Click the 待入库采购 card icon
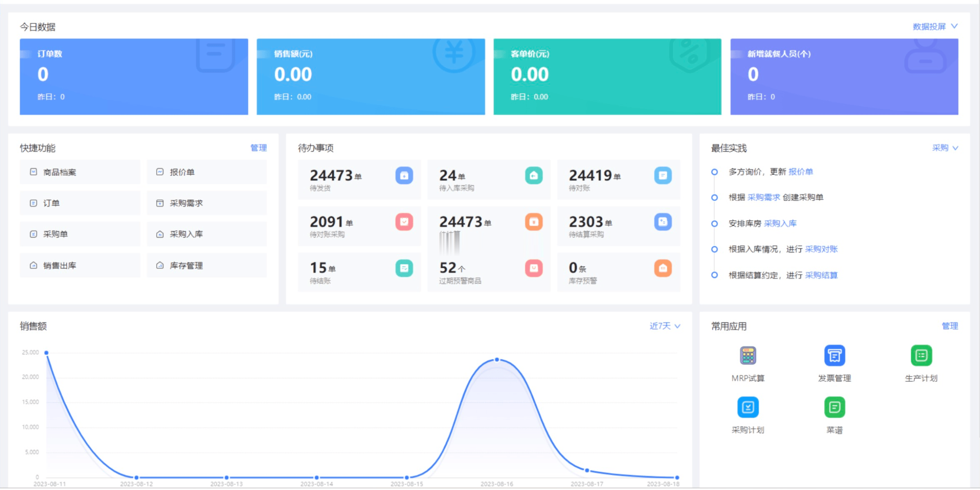 pos(534,175)
